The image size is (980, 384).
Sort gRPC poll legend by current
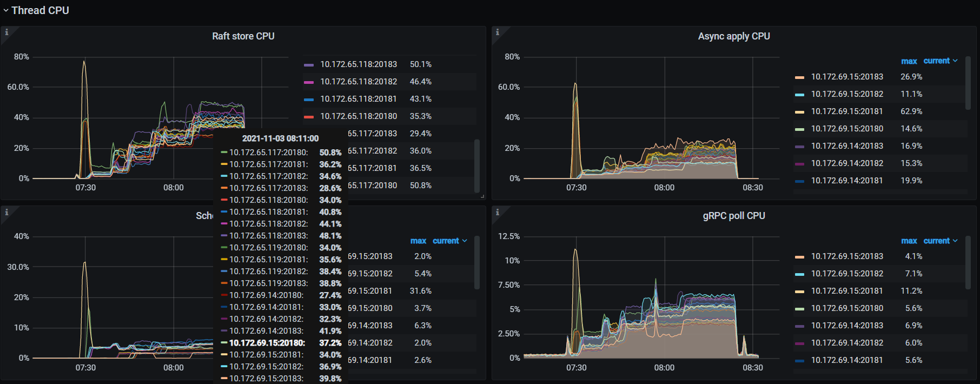[x=939, y=241]
